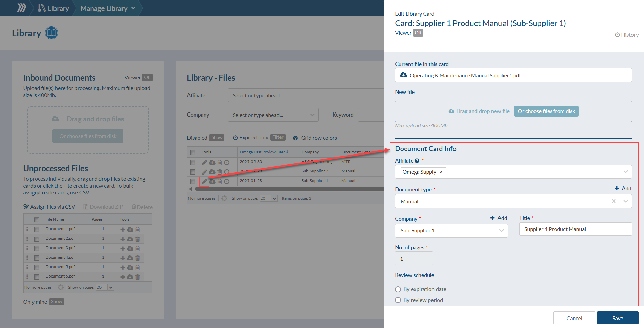Go to Library in the breadcrumb bar
Viewport: 644px width, 328px height.
pos(53,8)
